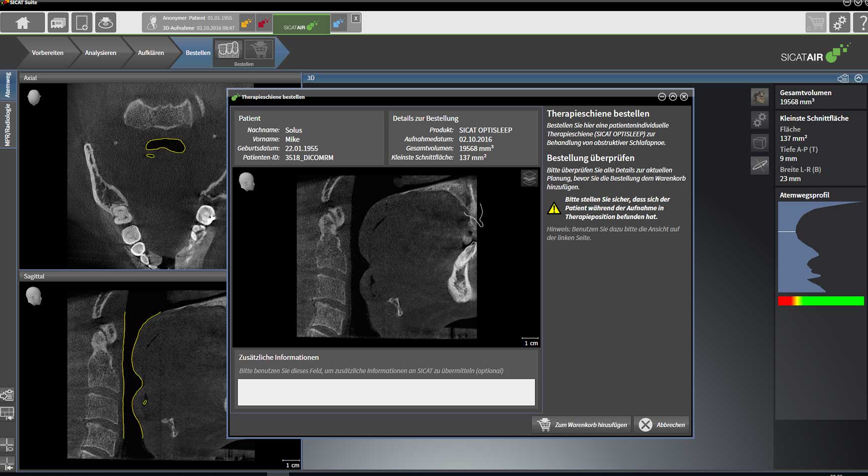Image resolution: width=868 pixels, height=476 pixels.
Task: Maximize the Therapieschiene bestellen dialog
Action: point(672,97)
